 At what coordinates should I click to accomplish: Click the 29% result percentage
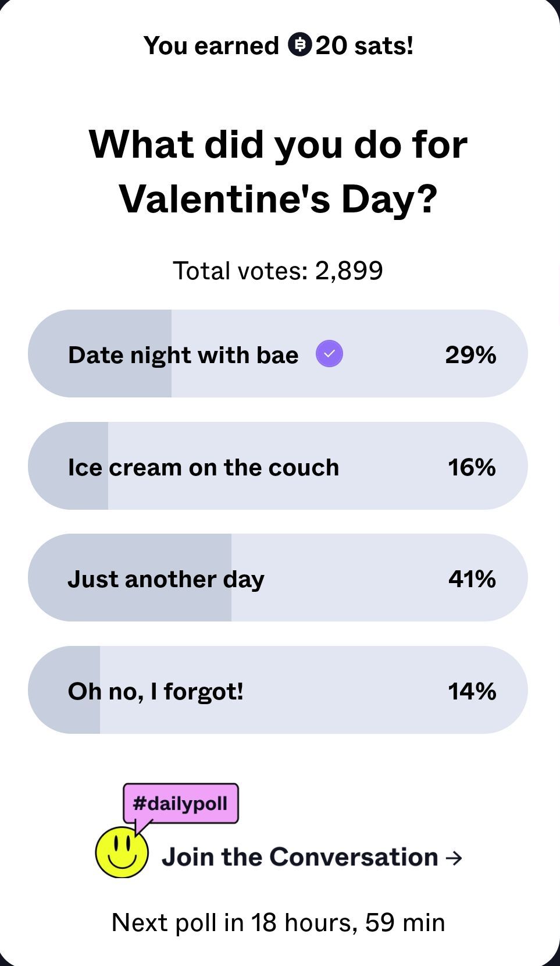pyautogui.click(x=470, y=355)
